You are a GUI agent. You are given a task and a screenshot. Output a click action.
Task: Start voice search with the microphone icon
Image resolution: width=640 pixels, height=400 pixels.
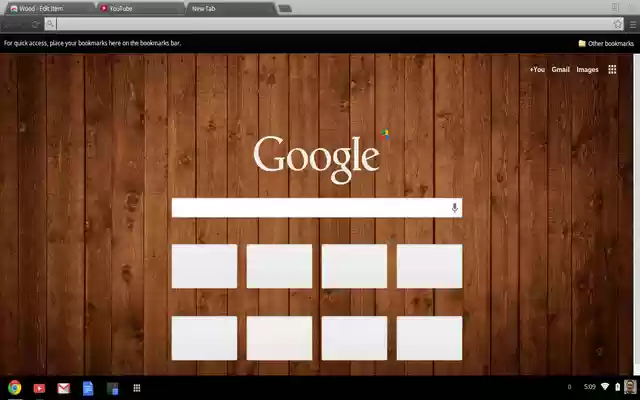pyautogui.click(x=455, y=208)
